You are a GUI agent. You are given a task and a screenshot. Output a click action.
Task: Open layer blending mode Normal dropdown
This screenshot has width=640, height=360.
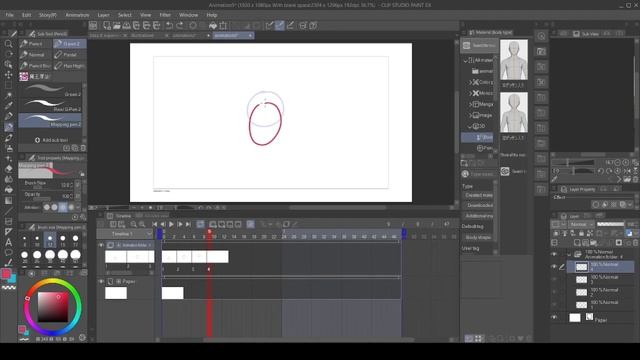point(582,224)
